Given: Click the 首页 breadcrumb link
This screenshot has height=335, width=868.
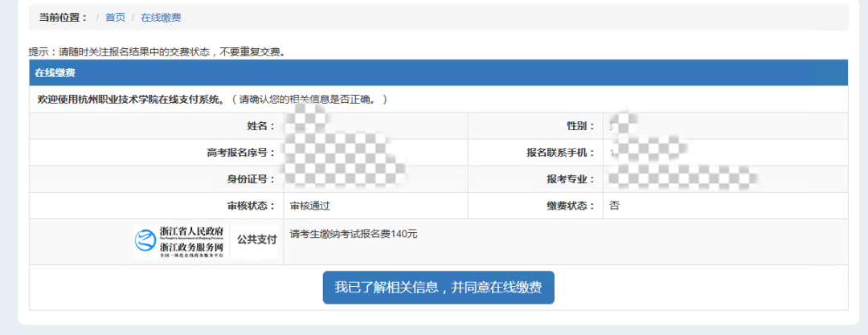Looking at the screenshot, I should point(115,17).
